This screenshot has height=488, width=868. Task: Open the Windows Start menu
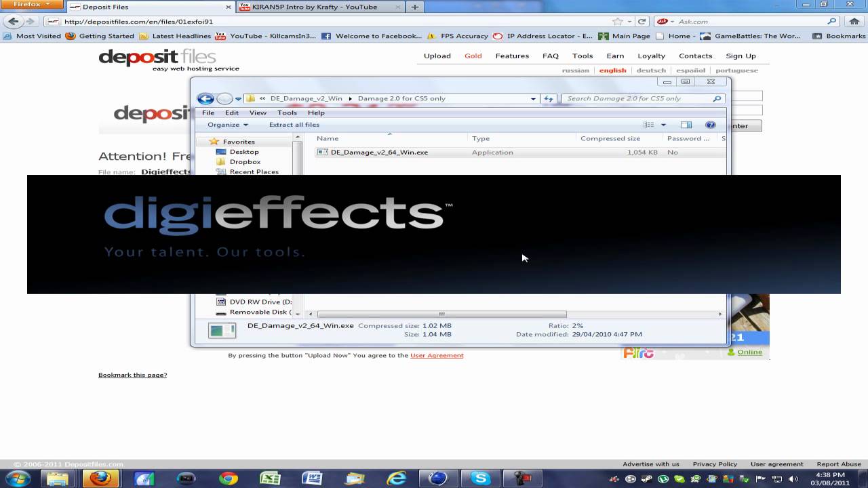click(18, 479)
